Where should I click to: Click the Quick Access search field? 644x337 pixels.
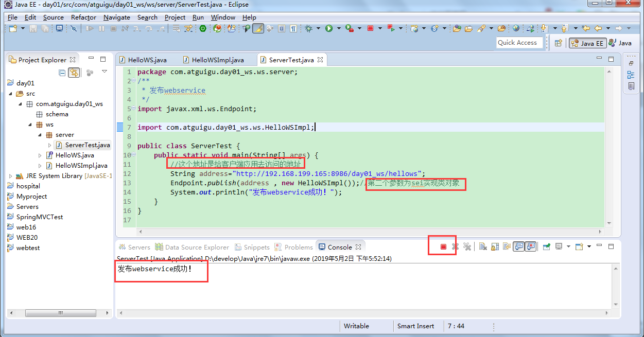(519, 43)
